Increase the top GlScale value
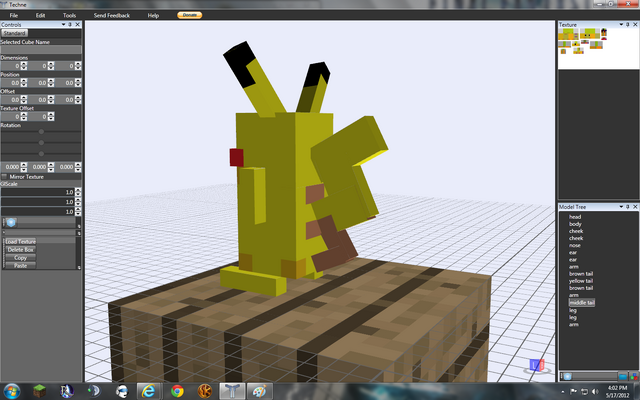Screen dimensions: 640x400 [78, 190]
